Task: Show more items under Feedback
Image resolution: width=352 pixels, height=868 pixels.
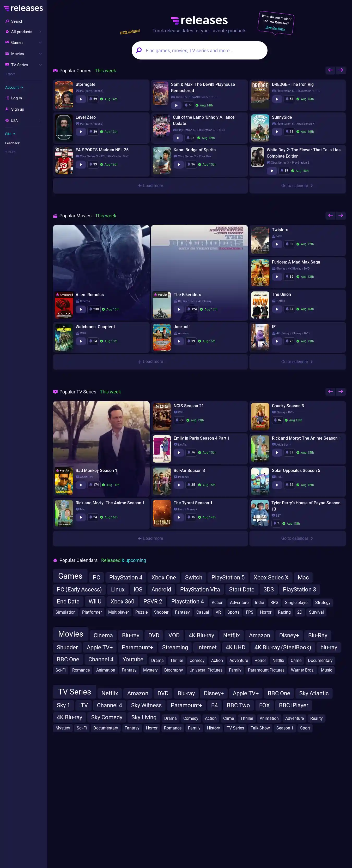Action: [10, 152]
